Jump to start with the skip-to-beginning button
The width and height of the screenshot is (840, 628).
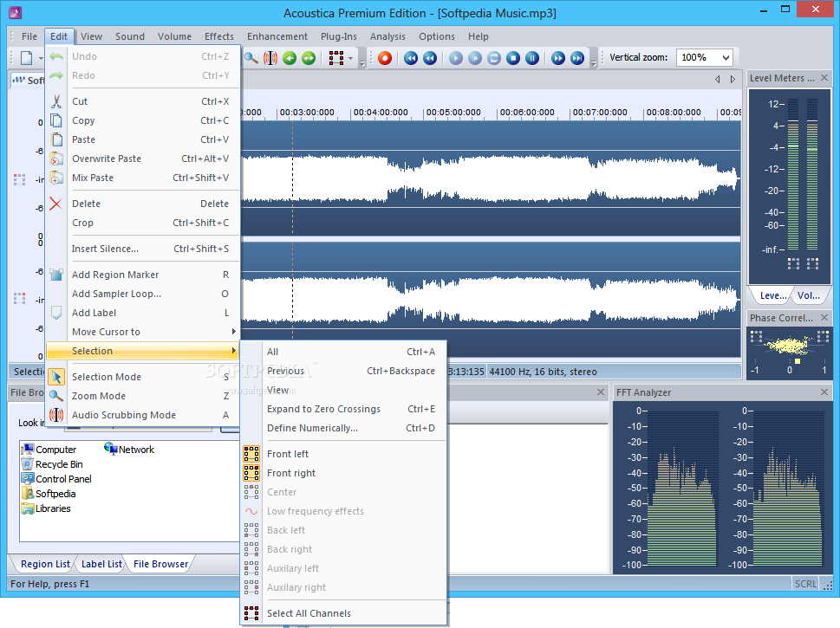coord(411,58)
